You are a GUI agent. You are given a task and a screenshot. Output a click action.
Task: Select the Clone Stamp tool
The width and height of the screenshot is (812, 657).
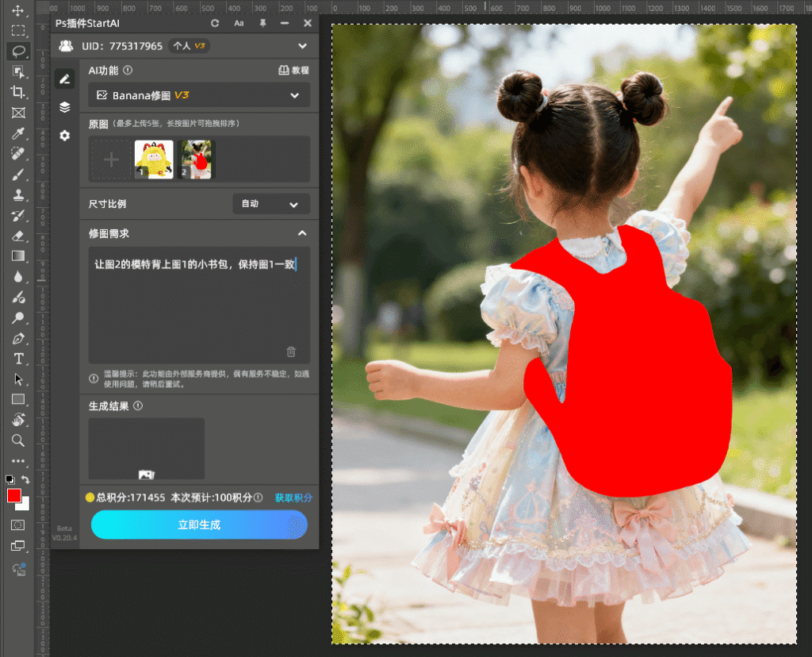[18, 194]
